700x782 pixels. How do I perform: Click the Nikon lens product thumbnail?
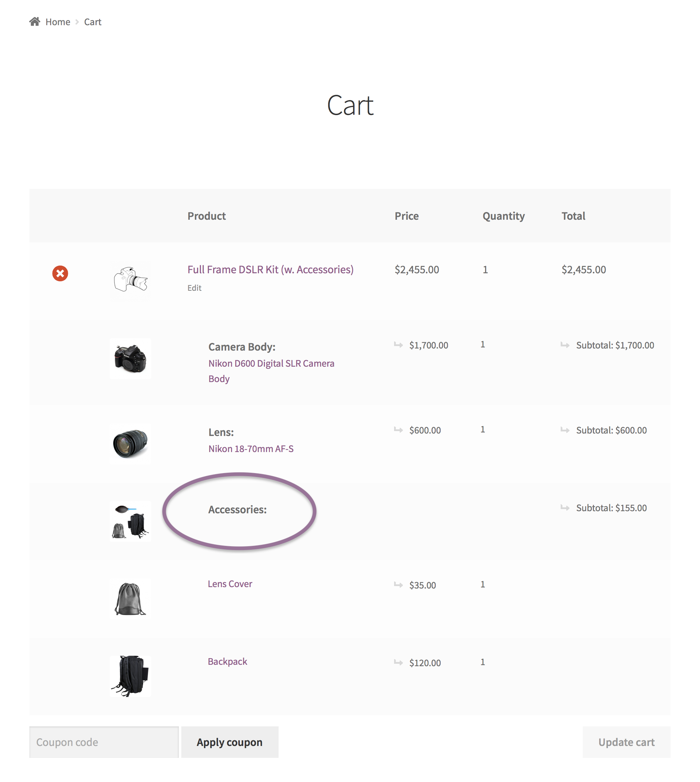click(x=130, y=444)
